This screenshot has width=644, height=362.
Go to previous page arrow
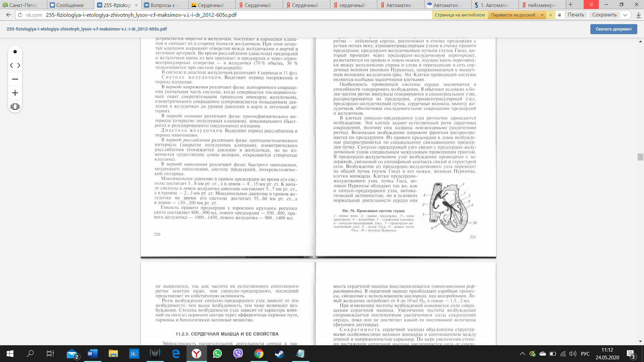point(11,65)
